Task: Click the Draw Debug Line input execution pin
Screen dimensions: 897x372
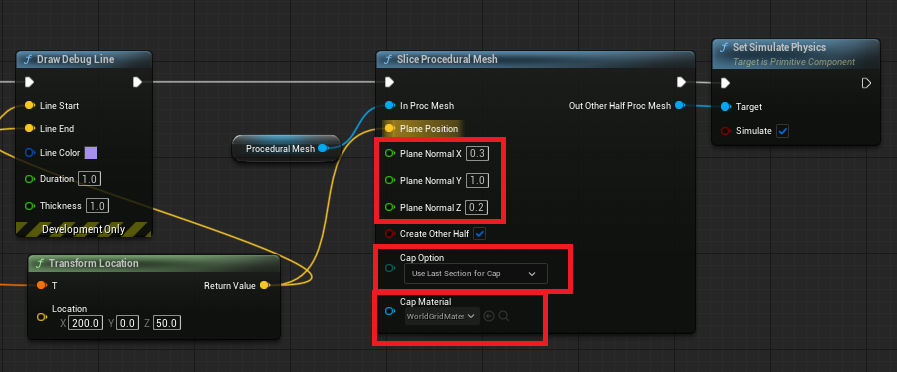Action: (x=29, y=82)
